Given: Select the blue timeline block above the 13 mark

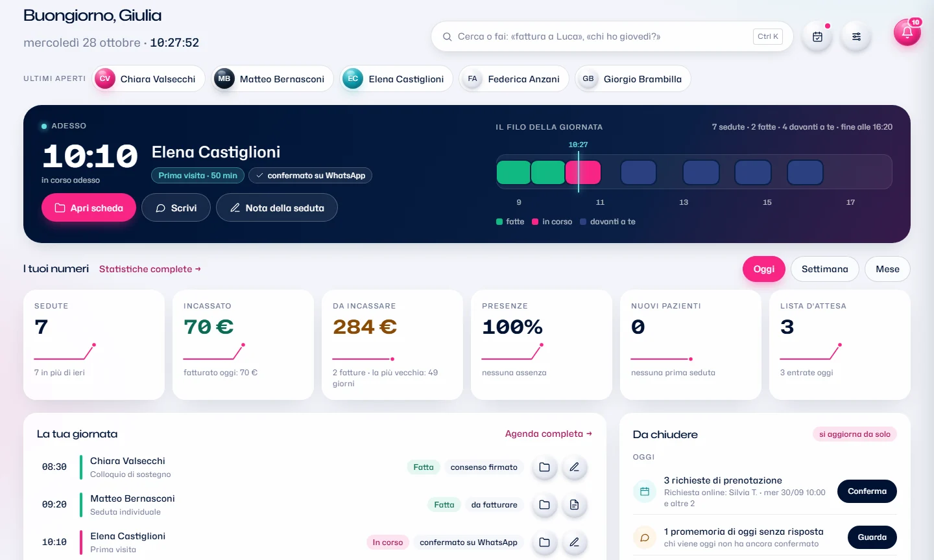Looking at the screenshot, I should [x=701, y=172].
